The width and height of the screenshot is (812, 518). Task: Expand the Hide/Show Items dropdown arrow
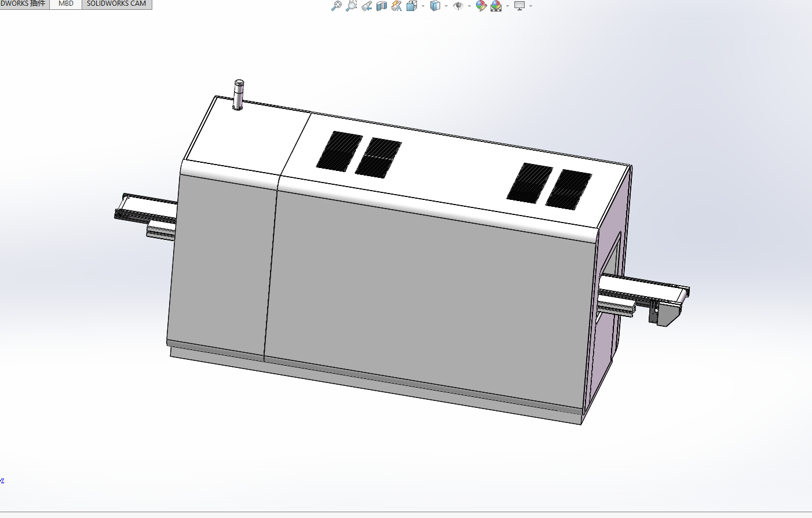(469, 6)
